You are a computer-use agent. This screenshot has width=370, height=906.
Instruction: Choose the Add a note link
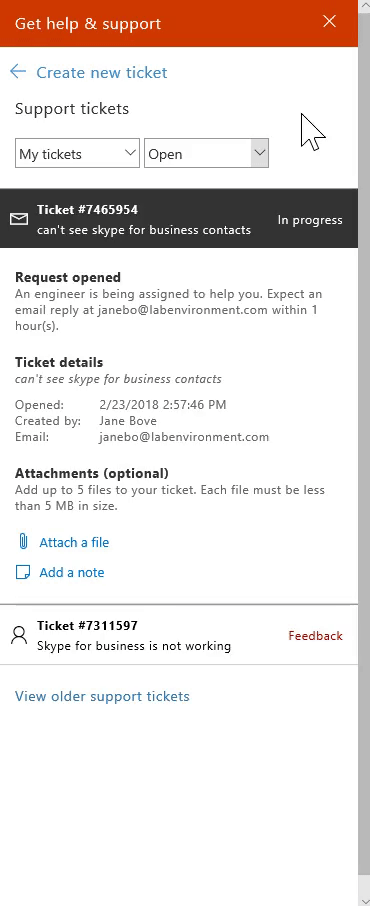coord(72,573)
